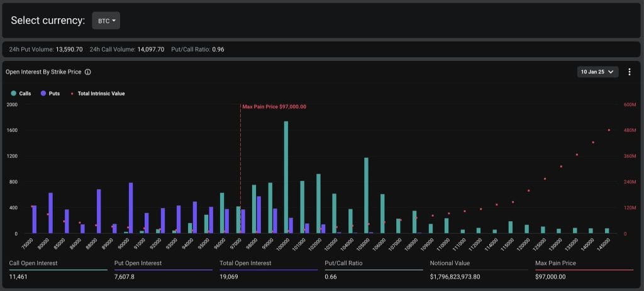Click the Max Pain Price $97,000.00 chart label
Image resolution: width=644 pixels, height=291 pixels.
point(274,107)
